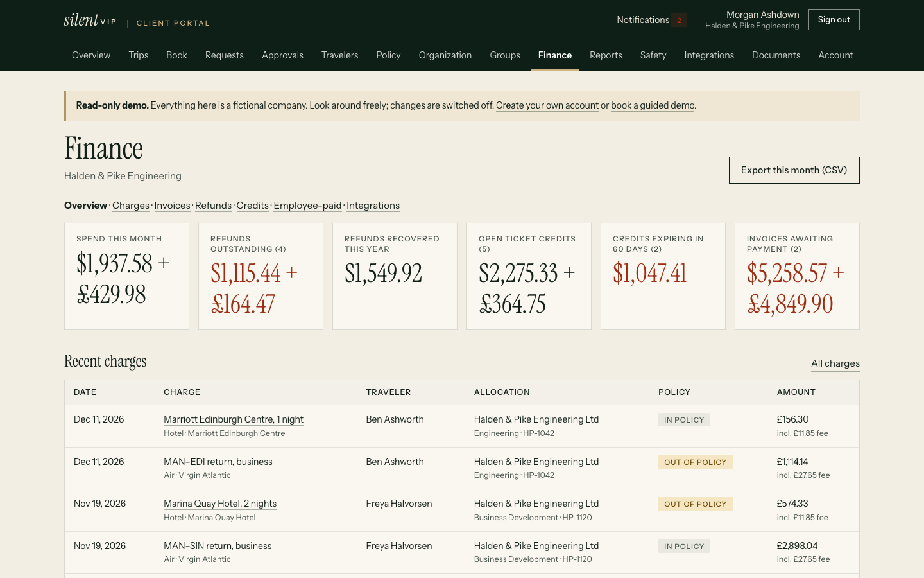Click the silent VIP logo
The image size is (924, 578).
pos(90,20)
